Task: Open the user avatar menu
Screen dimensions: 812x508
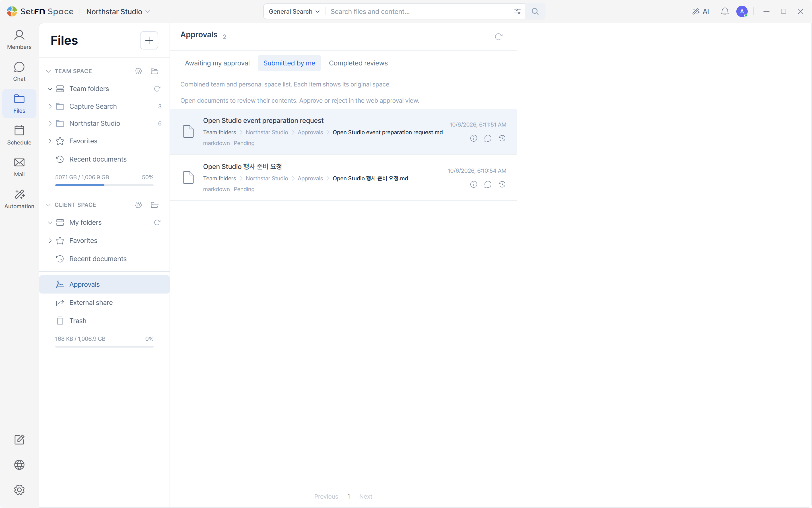Action: click(x=742, y=11)
